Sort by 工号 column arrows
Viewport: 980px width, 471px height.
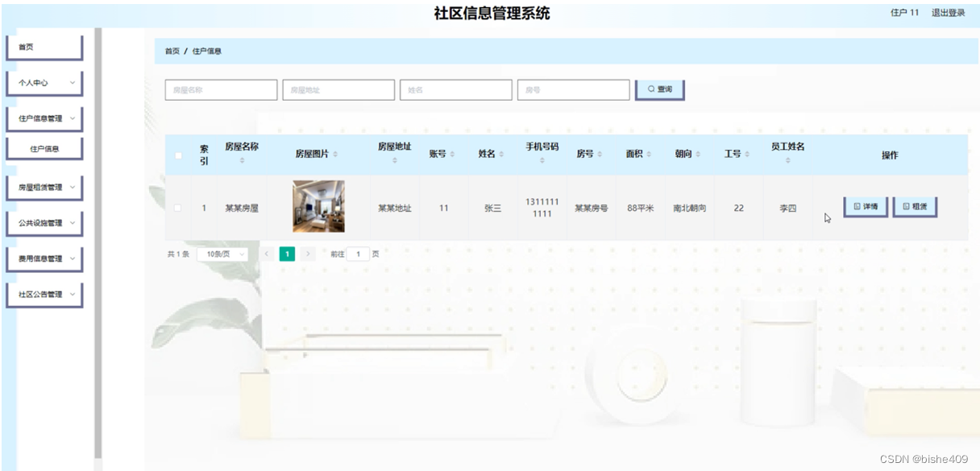click(747, 155)
